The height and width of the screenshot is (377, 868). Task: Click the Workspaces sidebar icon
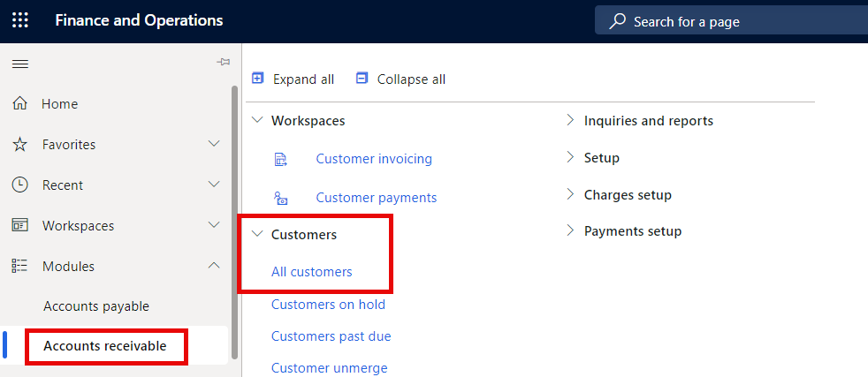click(20, 225)
